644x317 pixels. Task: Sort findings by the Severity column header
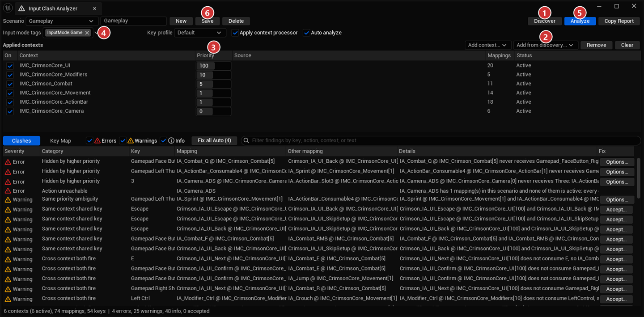tap(21, 151)
